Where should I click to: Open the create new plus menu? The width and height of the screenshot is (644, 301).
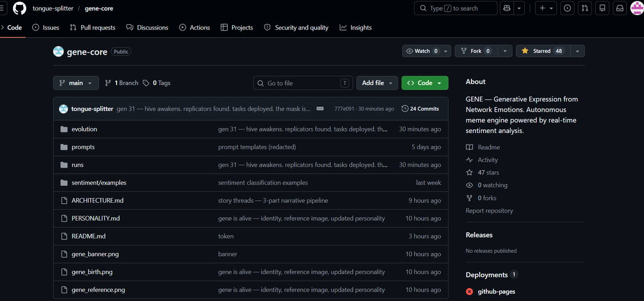(x=546, y=8)
